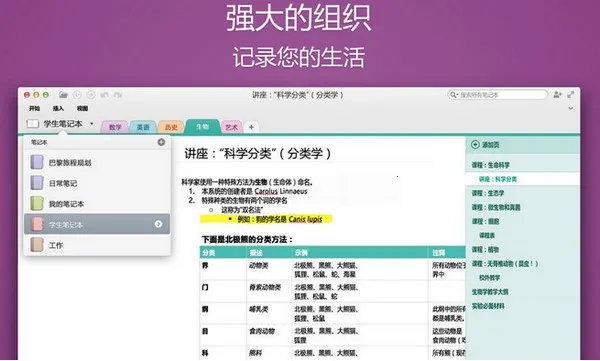Switch to the 艺术 section tab
Image resolution: width=600 pixels, height=361 pixels.
point(232,127)
